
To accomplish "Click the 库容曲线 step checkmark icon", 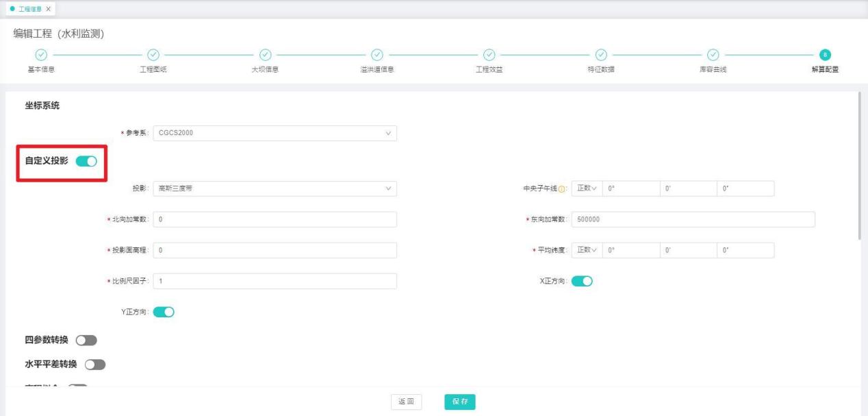I will (713, 54).
